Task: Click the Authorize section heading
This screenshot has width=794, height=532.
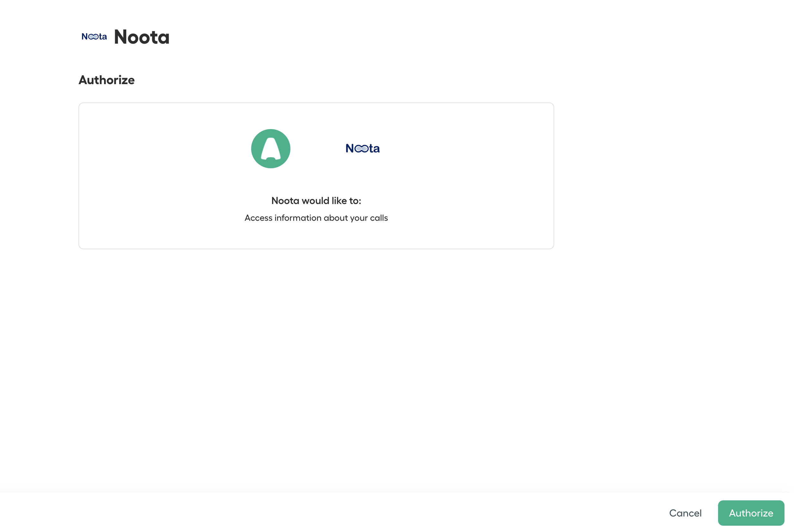Action: tap(107, 80)
